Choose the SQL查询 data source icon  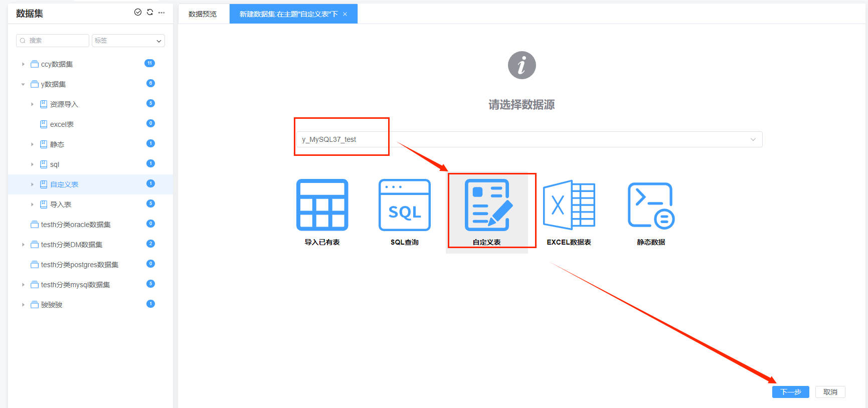point(404,205)
